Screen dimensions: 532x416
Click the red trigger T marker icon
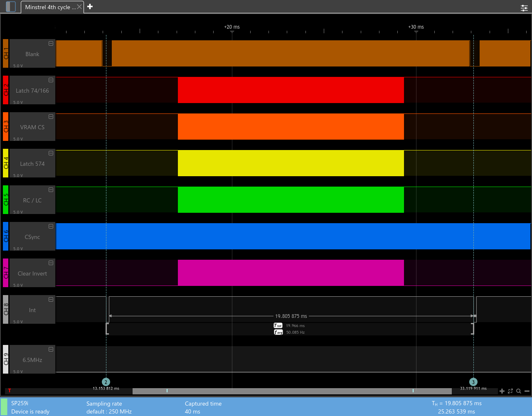[x=10, y=391]
